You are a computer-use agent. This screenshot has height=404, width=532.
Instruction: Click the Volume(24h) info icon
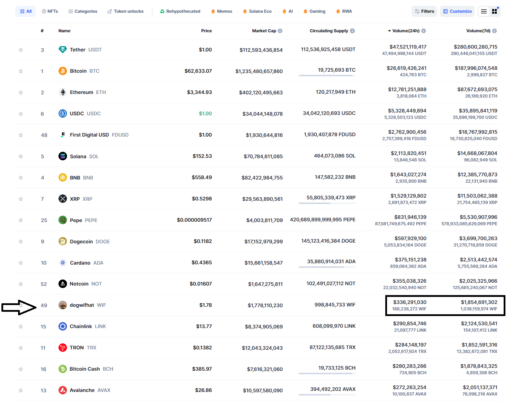point(424,31)
